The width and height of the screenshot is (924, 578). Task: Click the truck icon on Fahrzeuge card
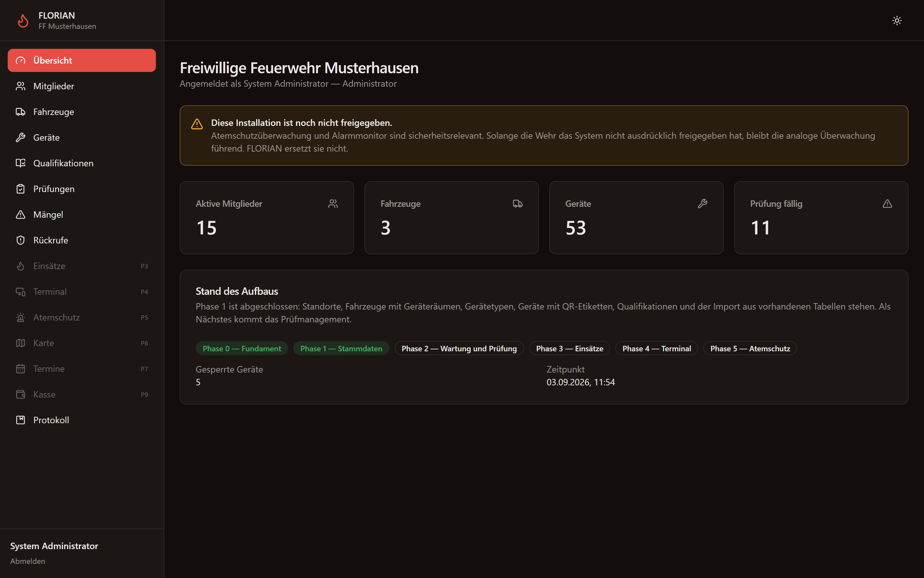click(518, 204)
